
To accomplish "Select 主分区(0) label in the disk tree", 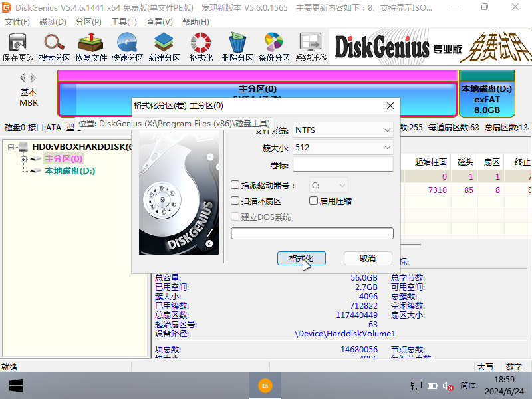I will point(63,159).
